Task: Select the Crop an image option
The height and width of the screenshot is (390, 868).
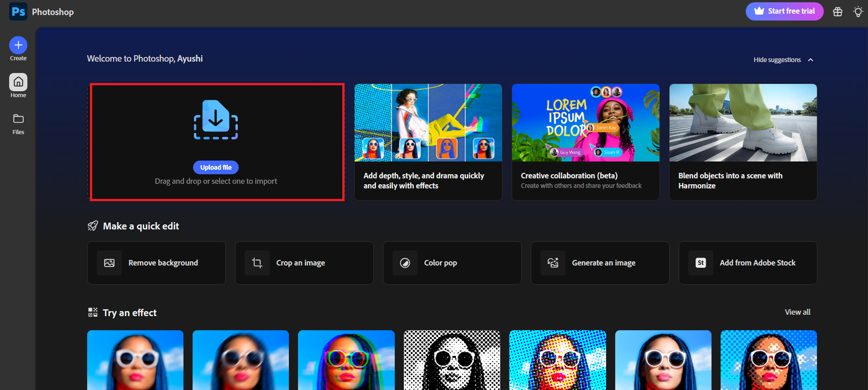Action: (304, 263)
